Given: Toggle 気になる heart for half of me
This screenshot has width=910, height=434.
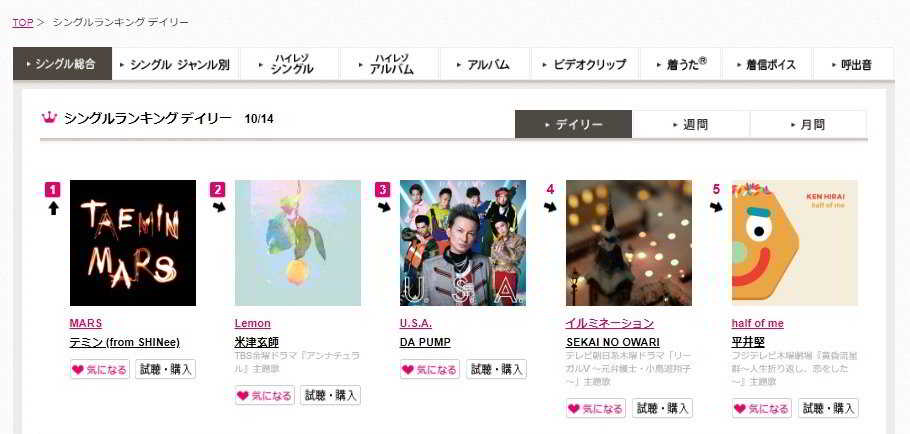Looking at the screenshot, I should 761,408.
